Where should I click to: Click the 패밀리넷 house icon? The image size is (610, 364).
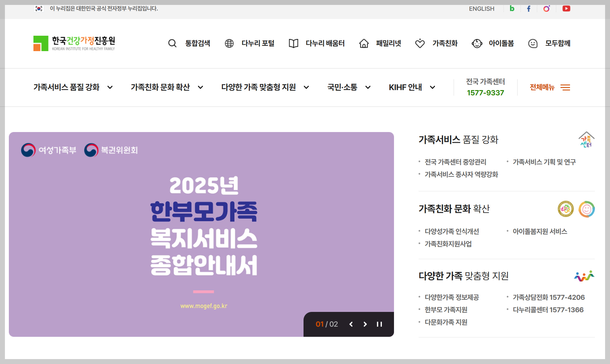[x=364, y=43]
